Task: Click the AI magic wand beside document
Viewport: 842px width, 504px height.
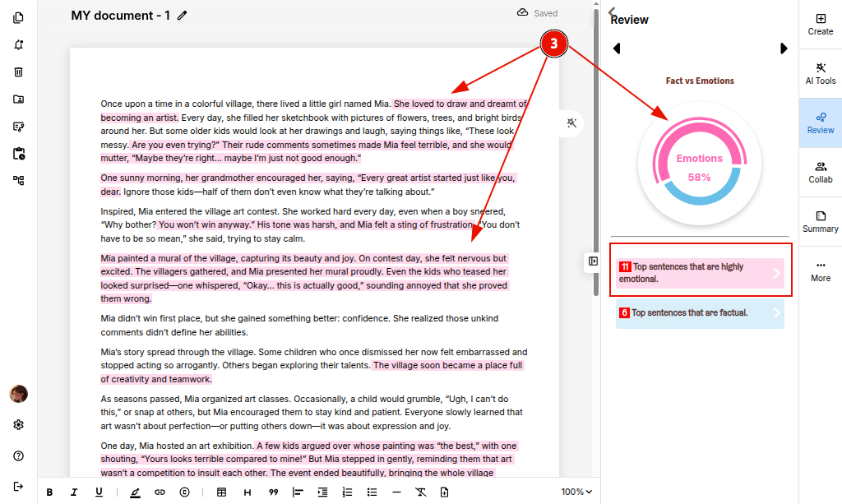Action: tap(572, 123)
